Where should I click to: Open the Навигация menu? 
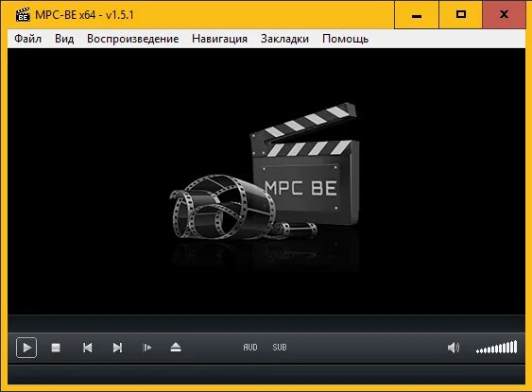coord(219,39)
